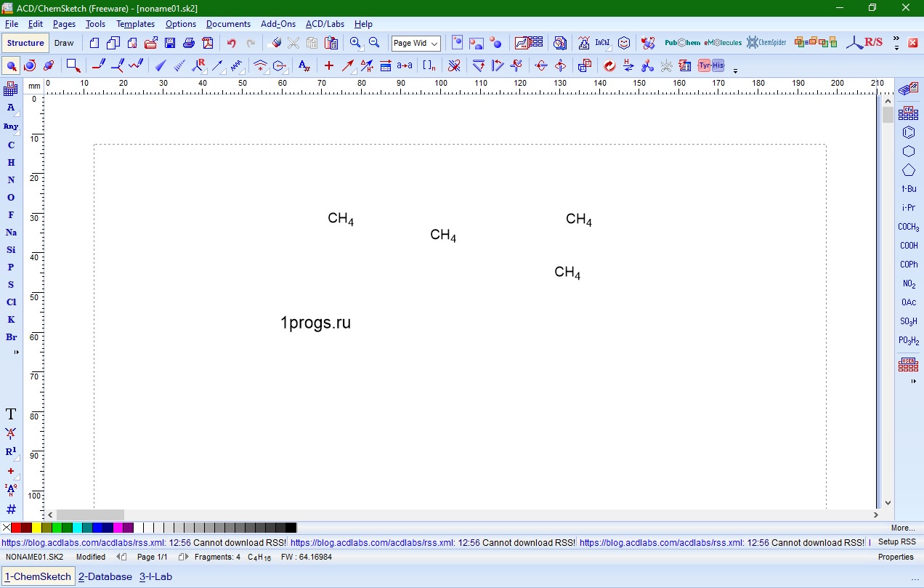Click the PubChem search button

pyautogui.click(x=682, y=43)
